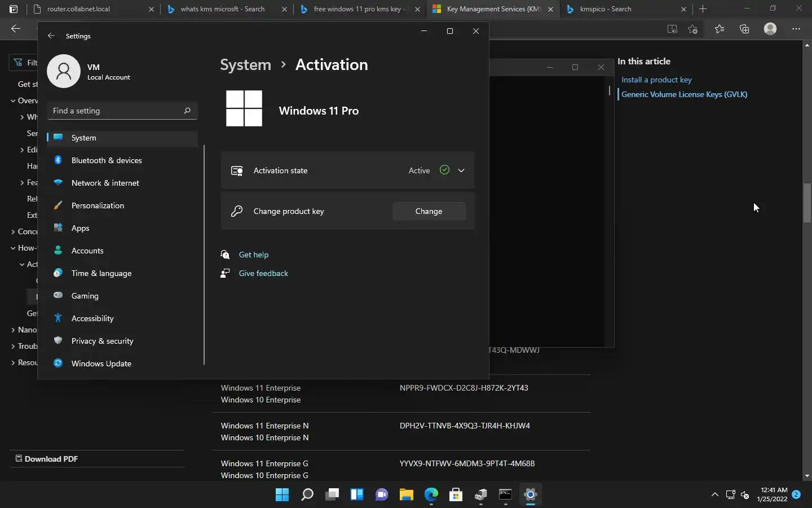Select key DPH2V-TTNVB-4X9Q3-TJR4H-KHJW4 text
812x508 pixels.
[465, 426]
